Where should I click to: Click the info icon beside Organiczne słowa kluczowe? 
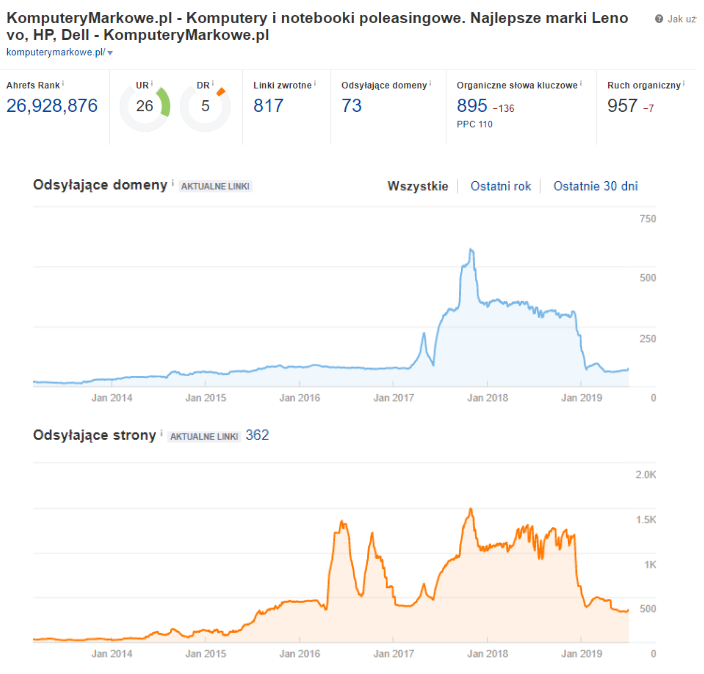point(581,84)
